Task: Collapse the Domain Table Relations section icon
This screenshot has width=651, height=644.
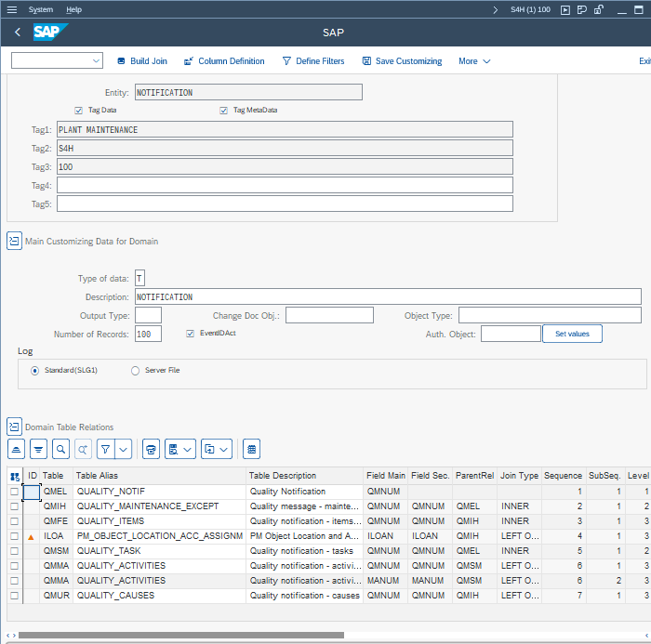Action: coord(14,427)
